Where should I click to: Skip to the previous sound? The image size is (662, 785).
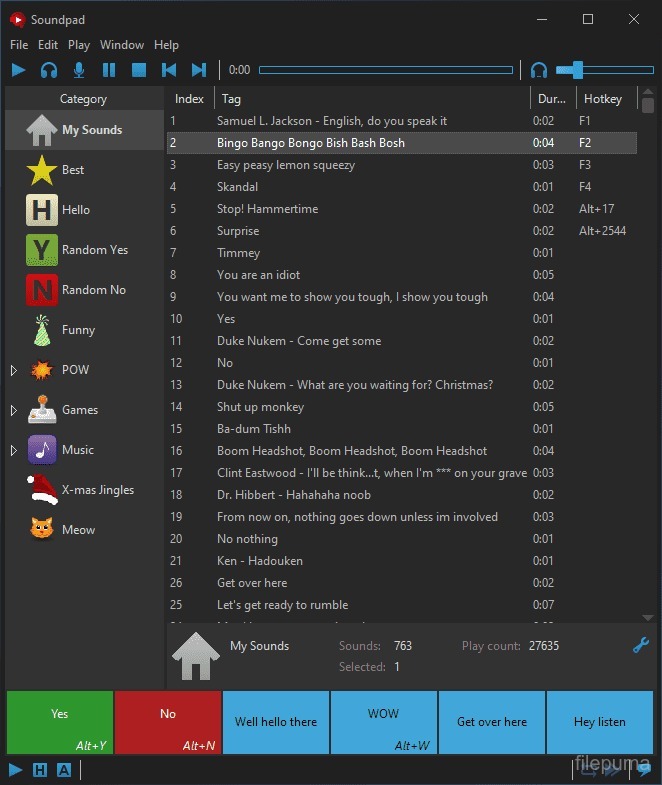(x=169, y=70)
